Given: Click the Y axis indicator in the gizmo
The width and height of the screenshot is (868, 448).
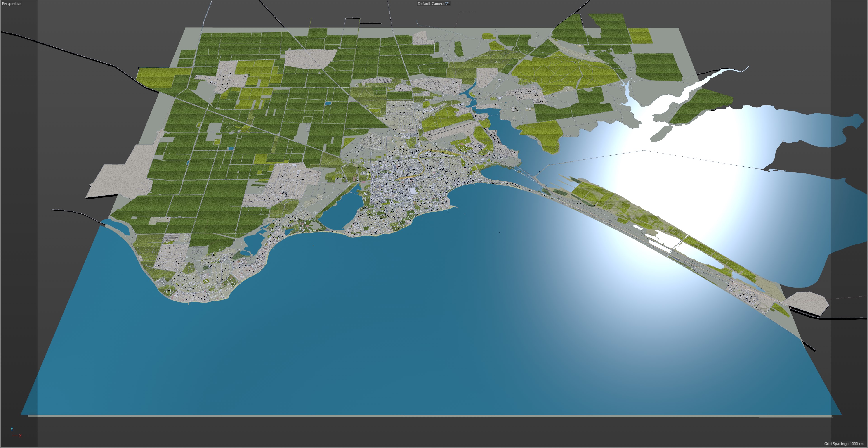Looking at the screenshot, I should pos(12,429).
